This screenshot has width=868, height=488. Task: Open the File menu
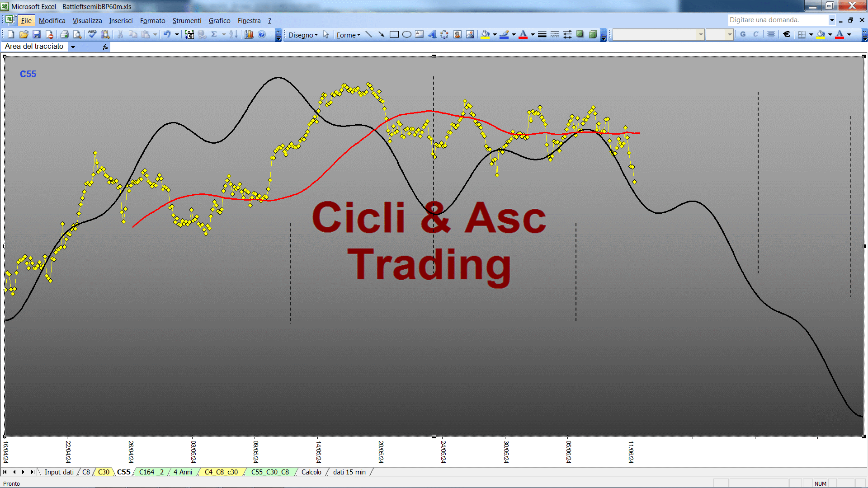[x=26, y=21]
